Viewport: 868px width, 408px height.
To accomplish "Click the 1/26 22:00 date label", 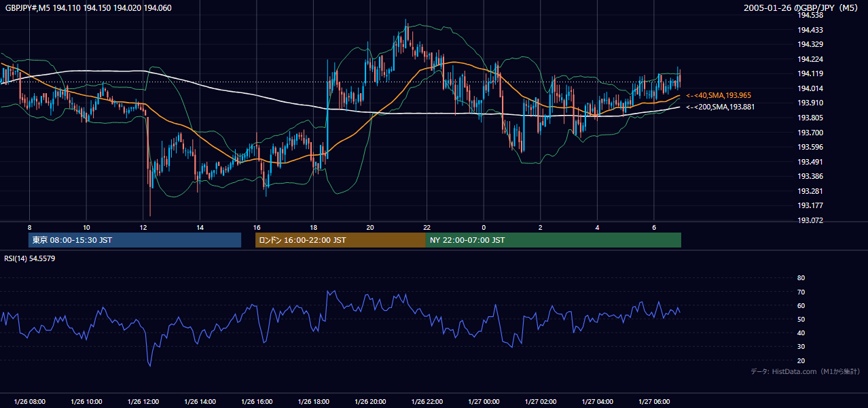I will (x=427, y=402).
